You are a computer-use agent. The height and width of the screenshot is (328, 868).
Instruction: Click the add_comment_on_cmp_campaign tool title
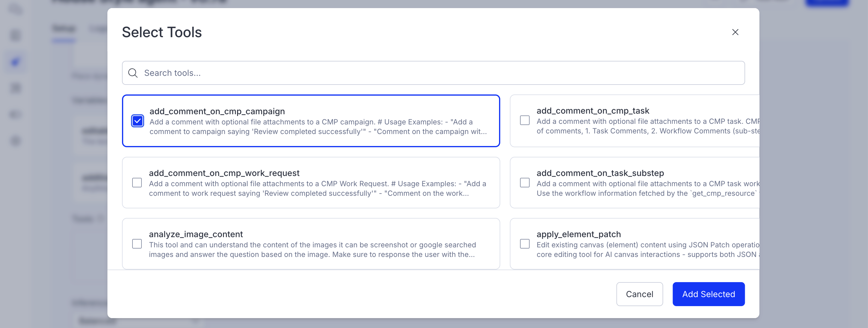point(217,111)
